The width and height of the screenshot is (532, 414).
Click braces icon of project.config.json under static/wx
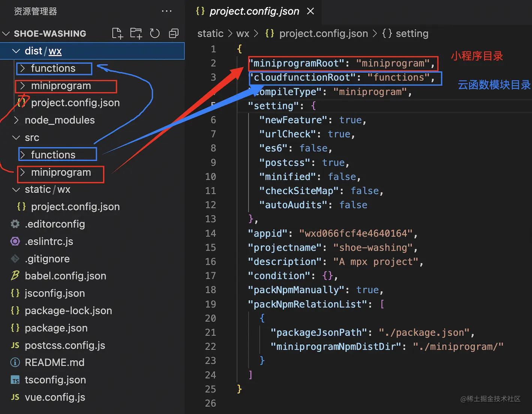pos(21,206)
